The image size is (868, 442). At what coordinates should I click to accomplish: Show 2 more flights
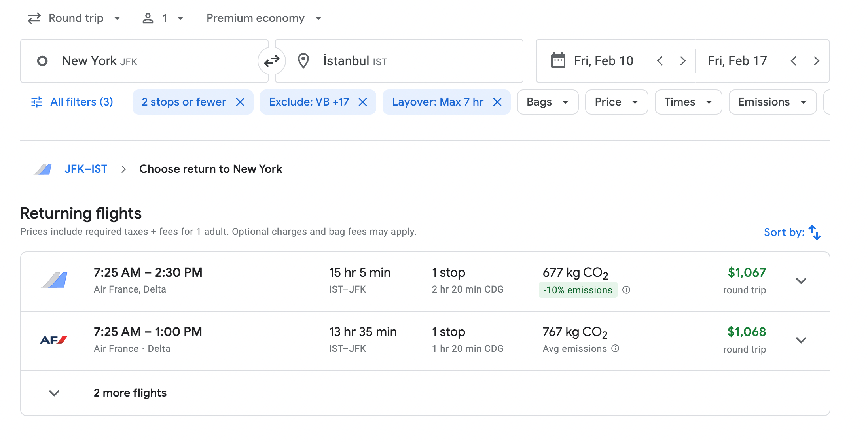[x=130, y=393]
